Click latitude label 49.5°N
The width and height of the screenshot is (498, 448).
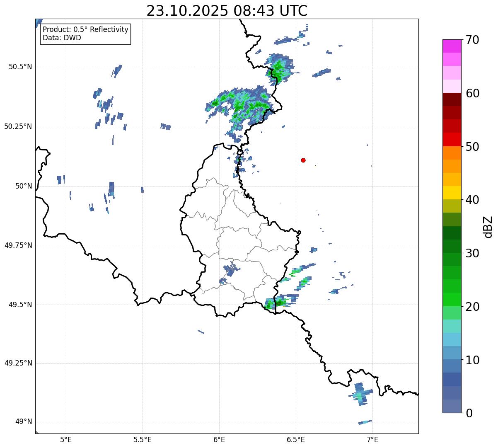(x=20, y=305)
